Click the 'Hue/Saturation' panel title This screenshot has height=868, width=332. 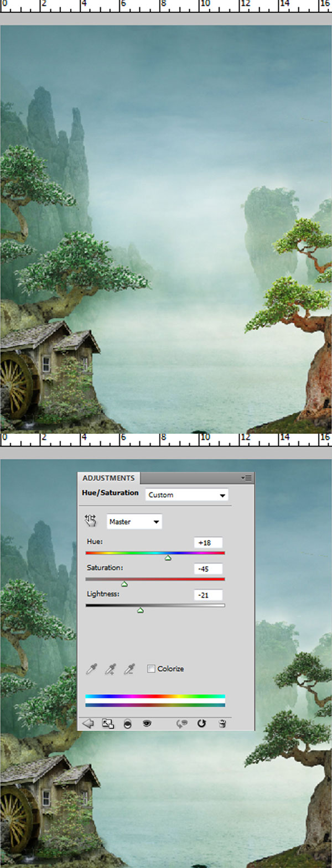click(110, 492)
